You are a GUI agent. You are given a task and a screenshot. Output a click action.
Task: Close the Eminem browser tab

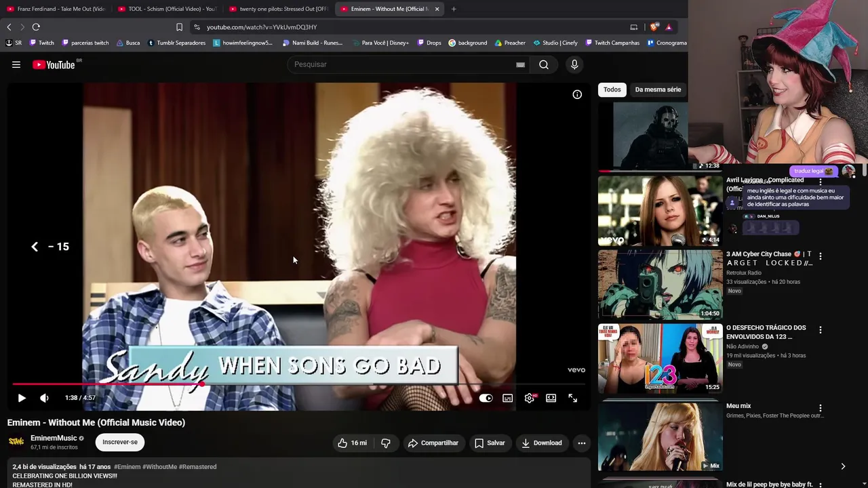[x=437, y=9]
